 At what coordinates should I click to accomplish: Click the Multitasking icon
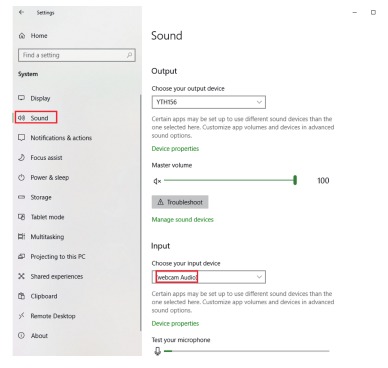click(x=22, y=237)
